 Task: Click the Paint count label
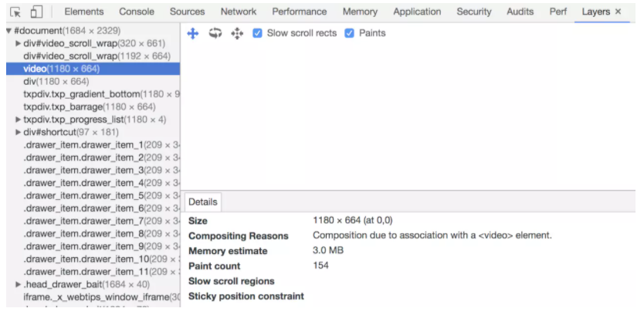pos(214,266)
